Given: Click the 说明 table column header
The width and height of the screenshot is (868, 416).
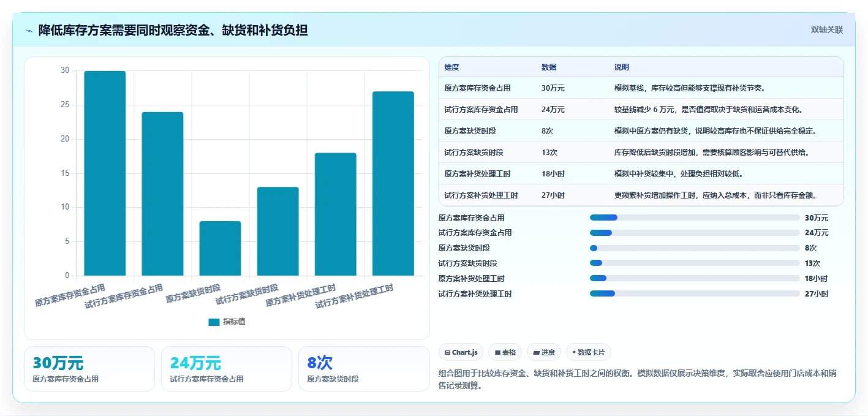Looking at the screenshot, I should pyautogui.click(x=622, y=67).
